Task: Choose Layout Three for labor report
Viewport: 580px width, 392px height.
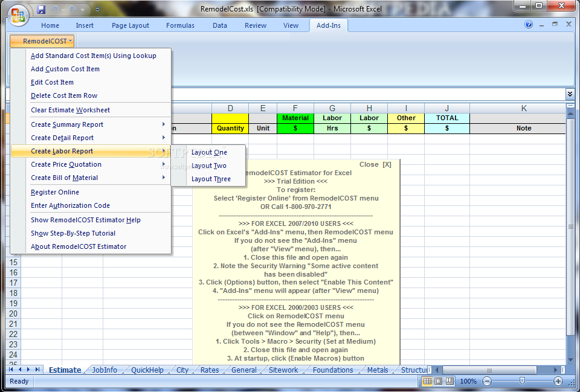Action: tap(211, 179)
